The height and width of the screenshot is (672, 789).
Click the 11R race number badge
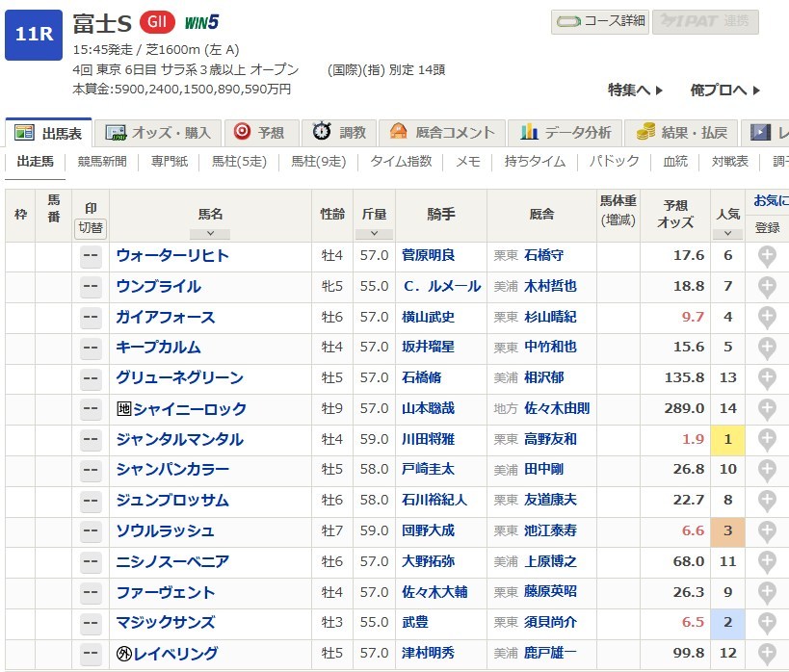34,36
